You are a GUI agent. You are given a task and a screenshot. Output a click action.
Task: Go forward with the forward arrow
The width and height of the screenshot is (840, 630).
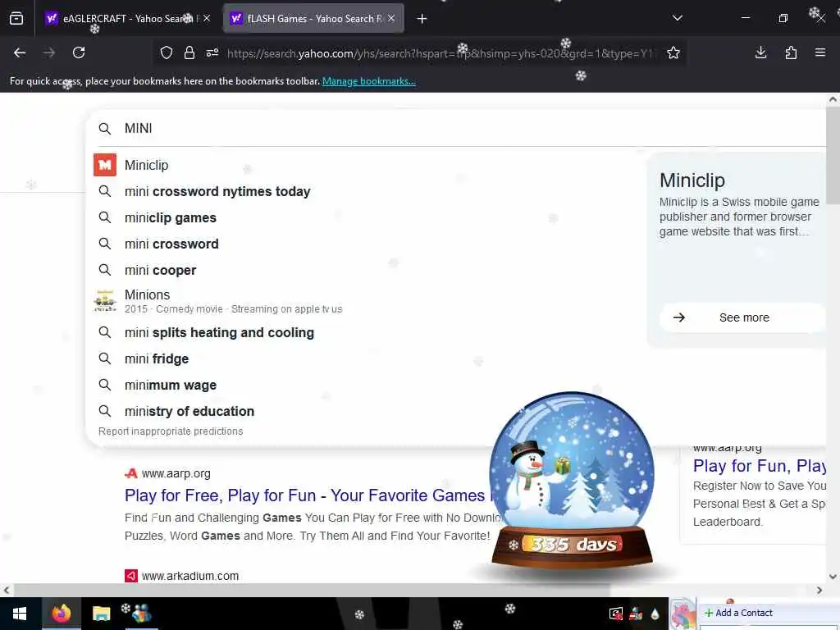point(49,52)
